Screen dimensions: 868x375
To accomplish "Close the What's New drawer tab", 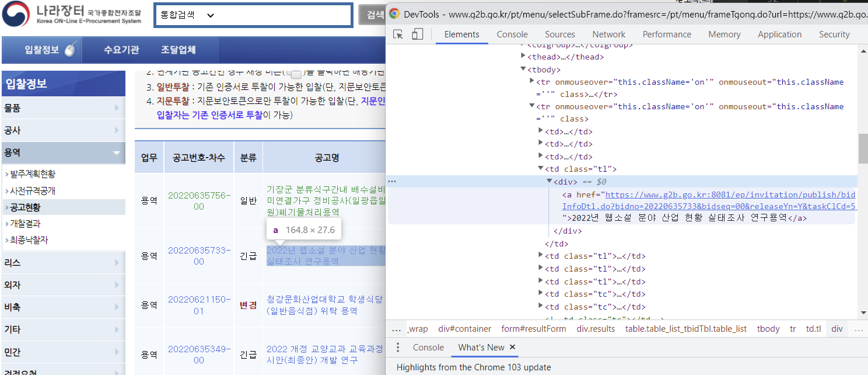I will (512, 347).
